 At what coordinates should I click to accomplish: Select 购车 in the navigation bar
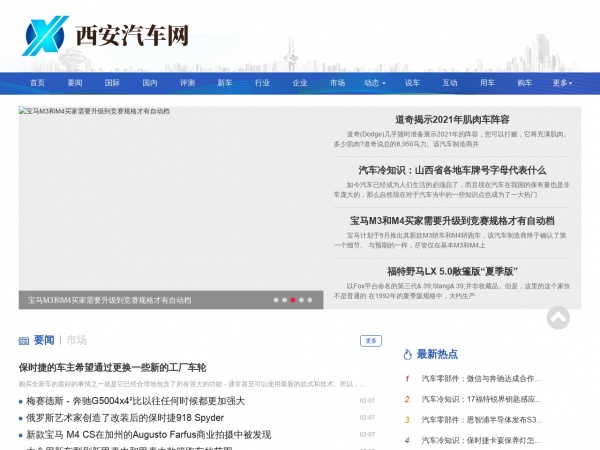coord(525,83)
